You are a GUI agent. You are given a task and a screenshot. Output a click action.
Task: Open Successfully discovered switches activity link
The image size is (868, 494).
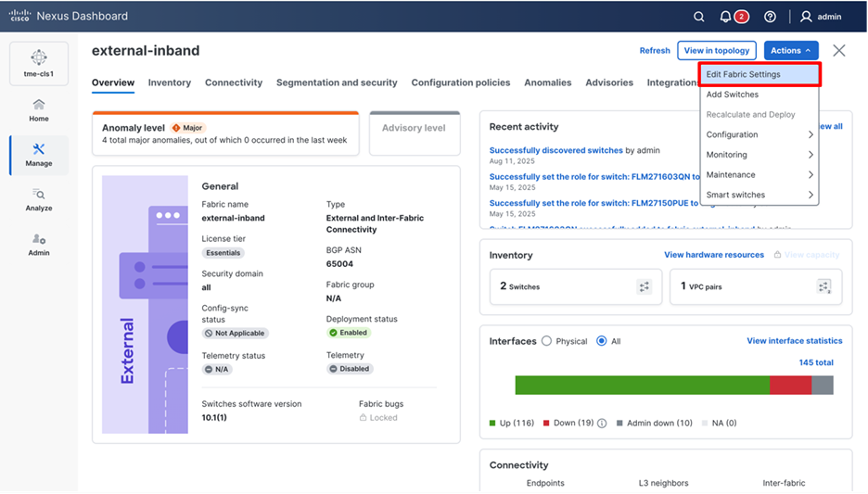(555, 150)
